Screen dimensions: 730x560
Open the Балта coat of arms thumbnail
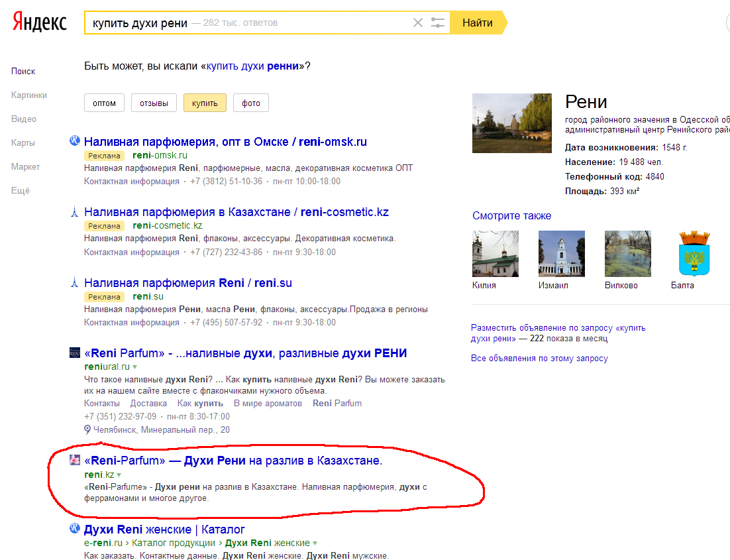coord(694,254)
